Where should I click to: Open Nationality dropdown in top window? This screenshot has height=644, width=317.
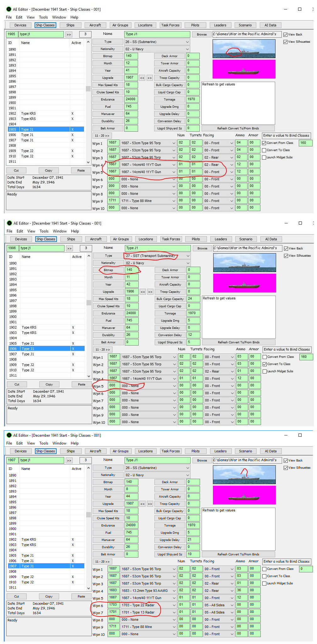[157, 49]
